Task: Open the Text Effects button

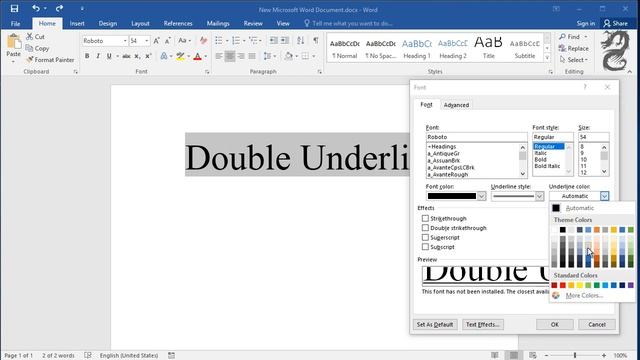Action: point(483,324)
